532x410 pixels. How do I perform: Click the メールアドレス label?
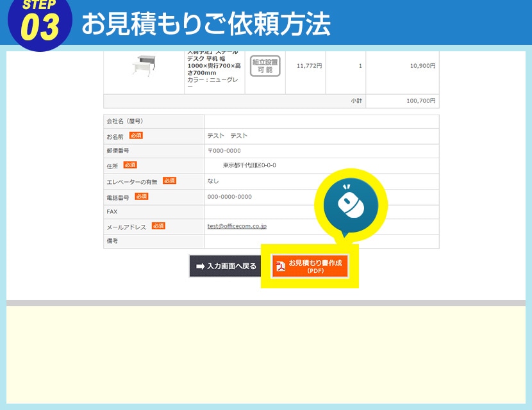[x=126, y=227]
